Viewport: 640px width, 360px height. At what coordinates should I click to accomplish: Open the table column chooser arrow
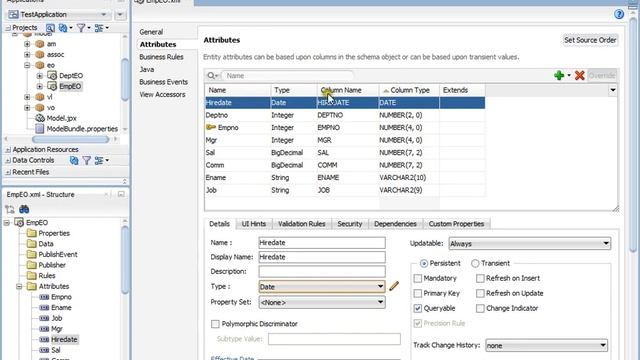point(613,90)
